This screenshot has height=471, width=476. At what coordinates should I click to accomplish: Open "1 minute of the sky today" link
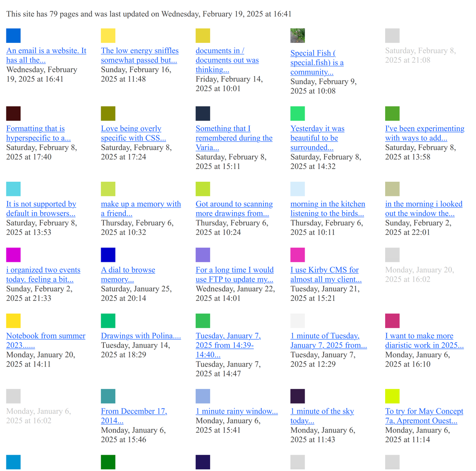tap(322, 416)
